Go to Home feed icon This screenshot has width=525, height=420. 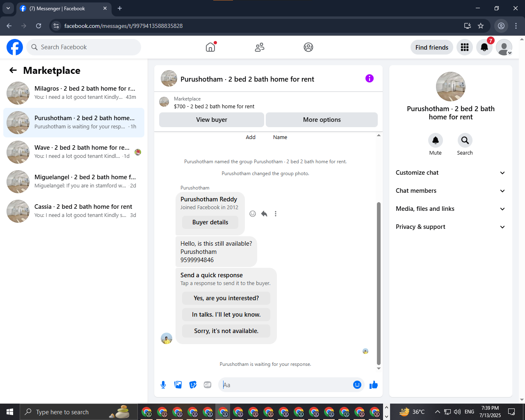tap(210, 47)
